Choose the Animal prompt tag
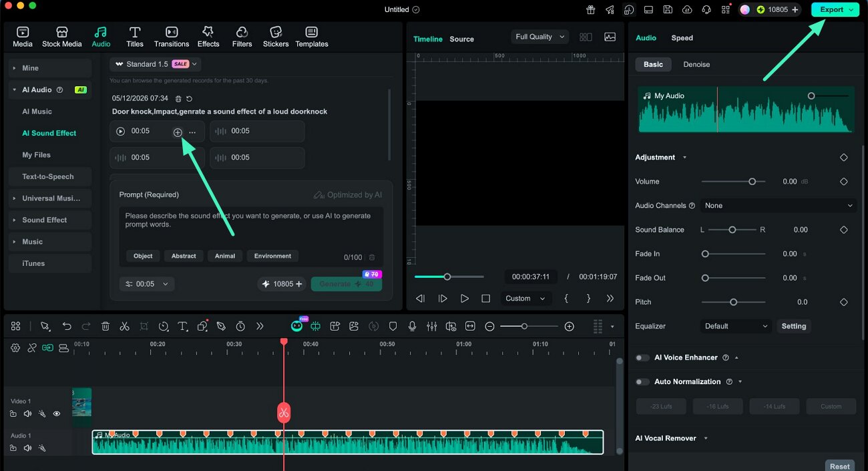Image resolution: width=868 pixels, height=471 pixels. click(225, 256)
